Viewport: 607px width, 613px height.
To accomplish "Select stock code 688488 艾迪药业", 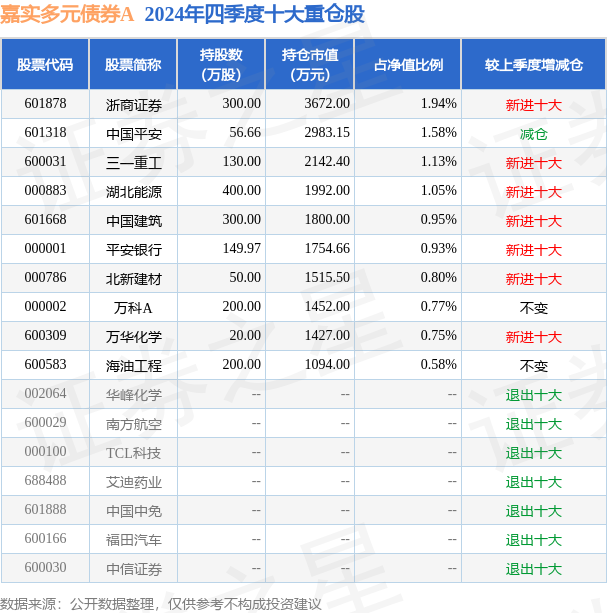I will pyautogui.click(x=45, y=480).
